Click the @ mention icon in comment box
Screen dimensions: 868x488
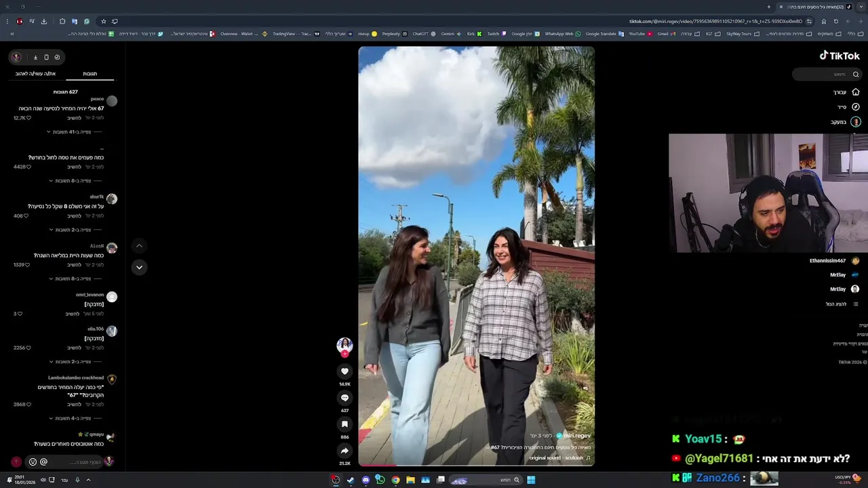pyautogui.click(x=43, y=462)
